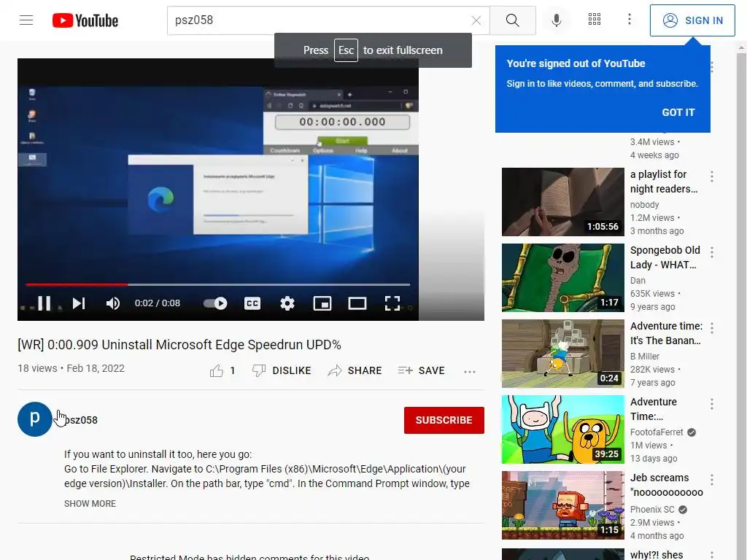Expand description with SHOW MORE

(90, 503)
